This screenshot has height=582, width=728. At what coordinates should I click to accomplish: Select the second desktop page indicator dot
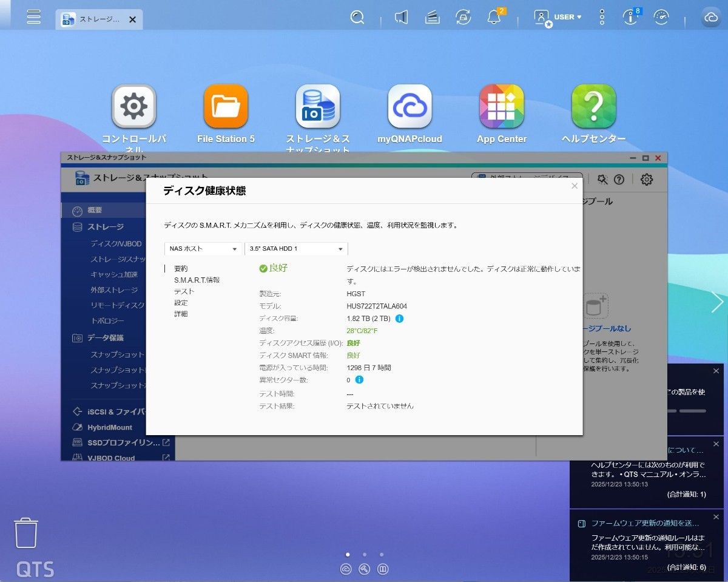pyautogui.click(x=365, y=554)
